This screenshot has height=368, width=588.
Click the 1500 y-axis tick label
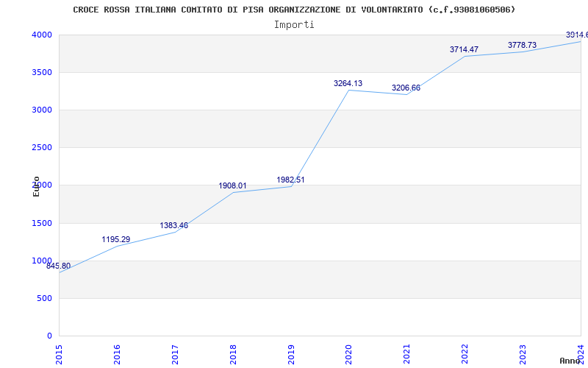pyautogui.click(x=42, y=224)
